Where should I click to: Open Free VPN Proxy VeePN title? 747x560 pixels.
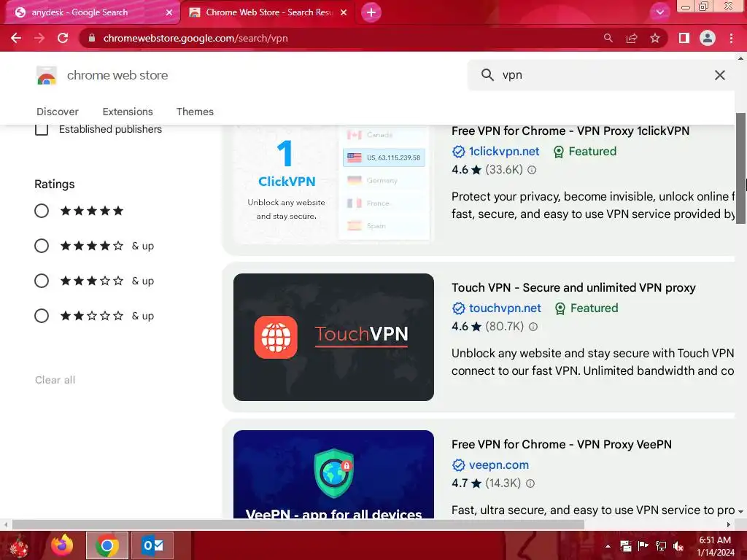click(x=562, y=444)
